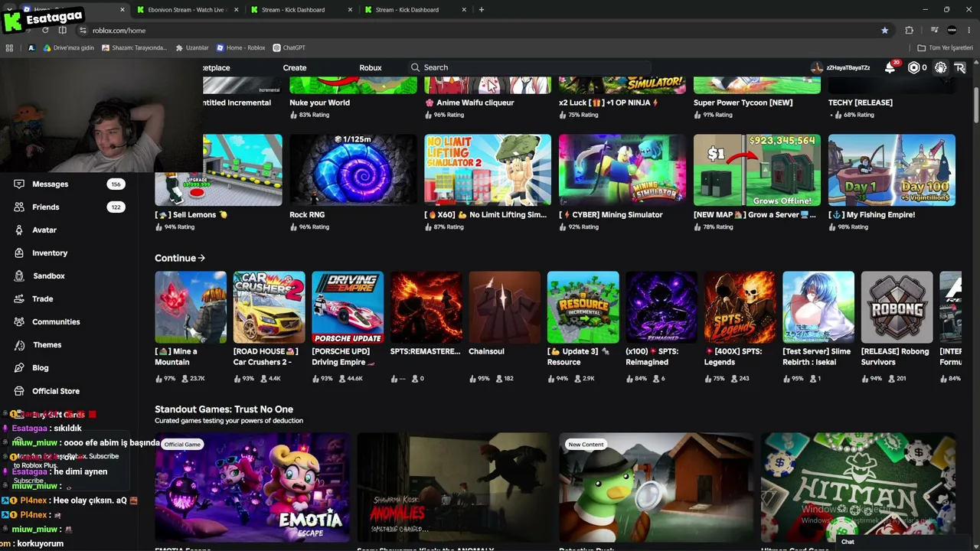This screenshot has height=551, width=980.
Task: Open My Fishing Empire game thumbnail
Action: click(x=892, y=170)
